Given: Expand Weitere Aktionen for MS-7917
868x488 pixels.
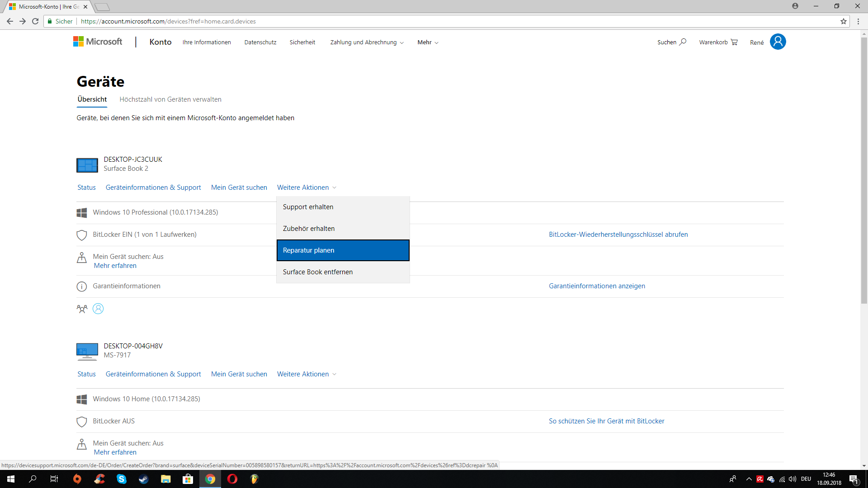Looking at the screenshot, I should [x=307, y=374].
